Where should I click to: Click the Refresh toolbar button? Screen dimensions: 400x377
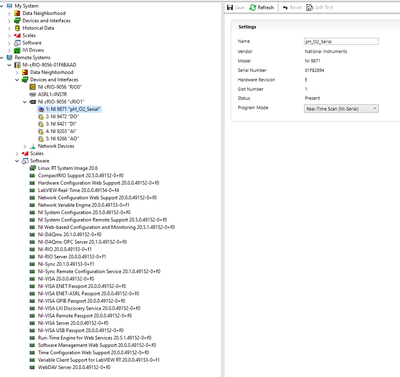[x=262, y=7]
